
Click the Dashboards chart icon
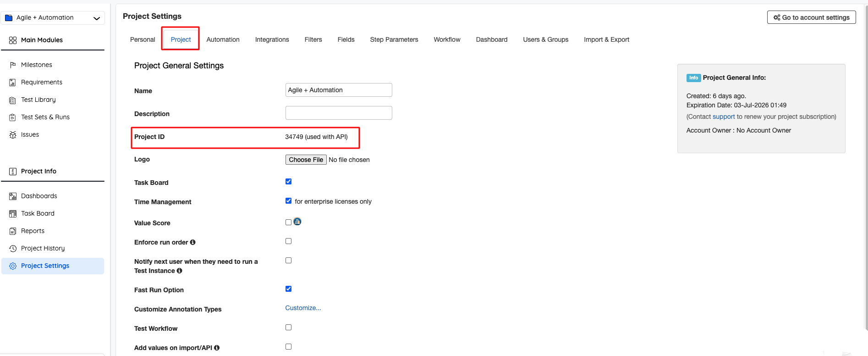coord(13,196)
